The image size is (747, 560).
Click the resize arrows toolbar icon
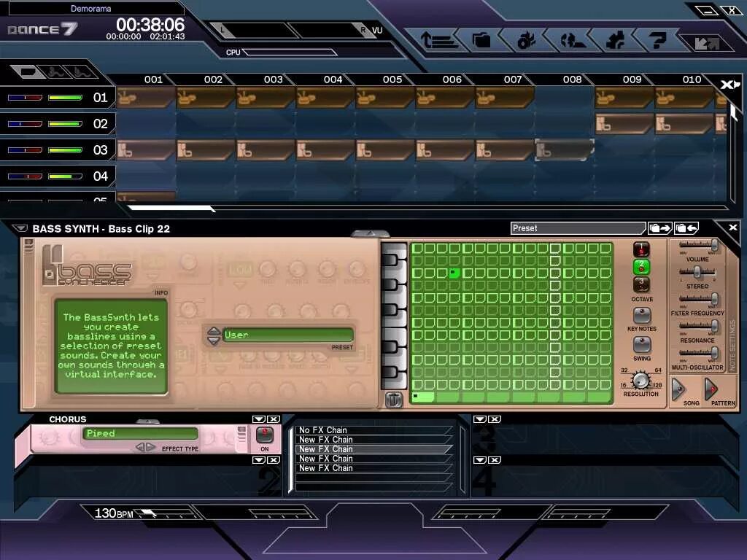coord(706,44)
